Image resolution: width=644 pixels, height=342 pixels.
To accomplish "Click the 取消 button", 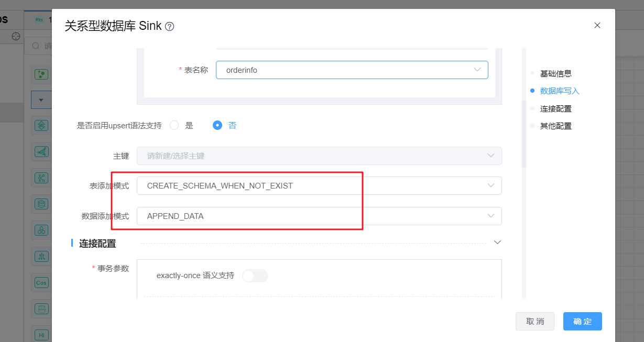I will [534, 322].
